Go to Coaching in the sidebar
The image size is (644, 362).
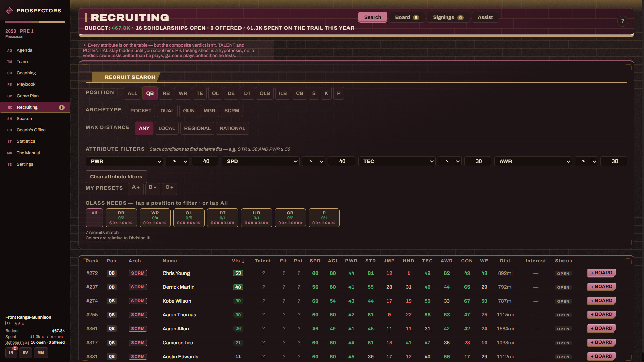(x=35, y=73)
